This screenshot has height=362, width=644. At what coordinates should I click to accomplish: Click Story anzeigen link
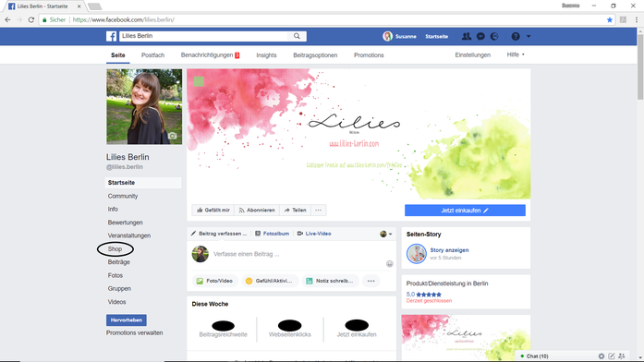(x=449, y=250)
